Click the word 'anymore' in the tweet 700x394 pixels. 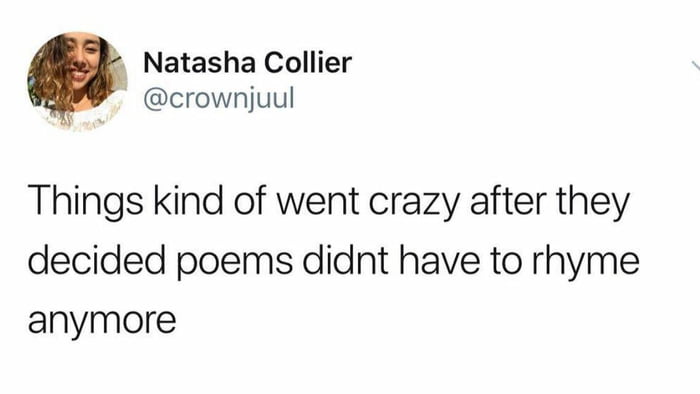click(102, 321)
